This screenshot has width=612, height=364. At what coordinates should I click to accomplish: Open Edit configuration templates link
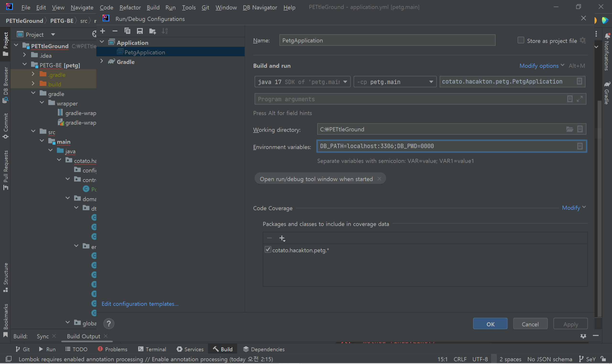[140, 304]
